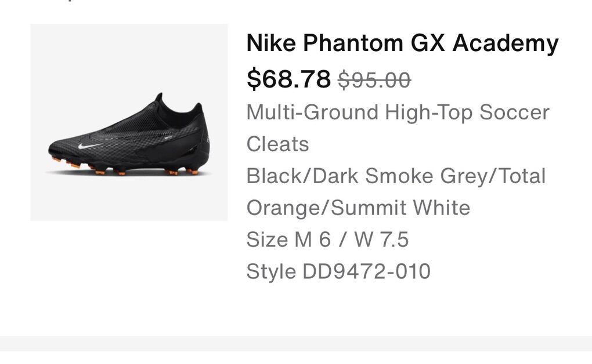The width and height of the screenshot is (592, 364).
Task: Open the black soccer cleat product thumbnail
Action: point(129,122)
